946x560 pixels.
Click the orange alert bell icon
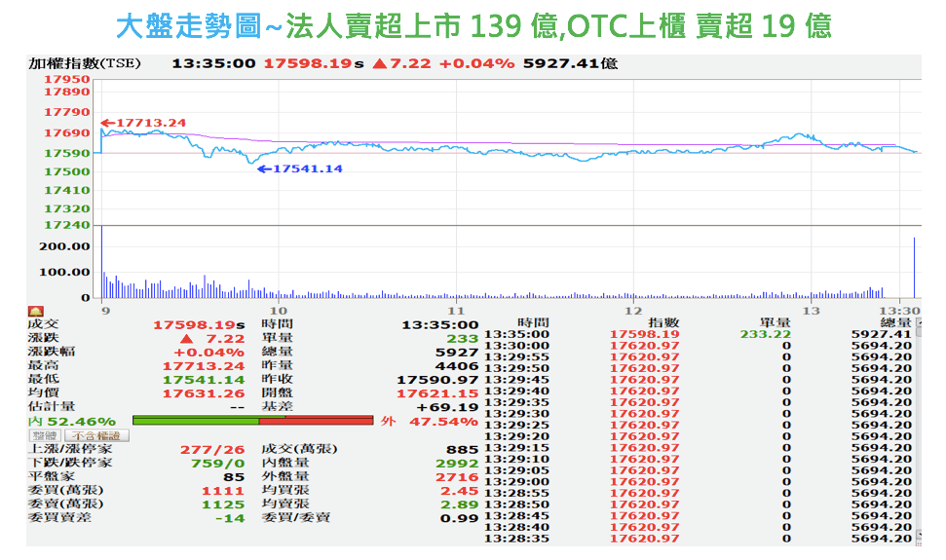point(36,312)
